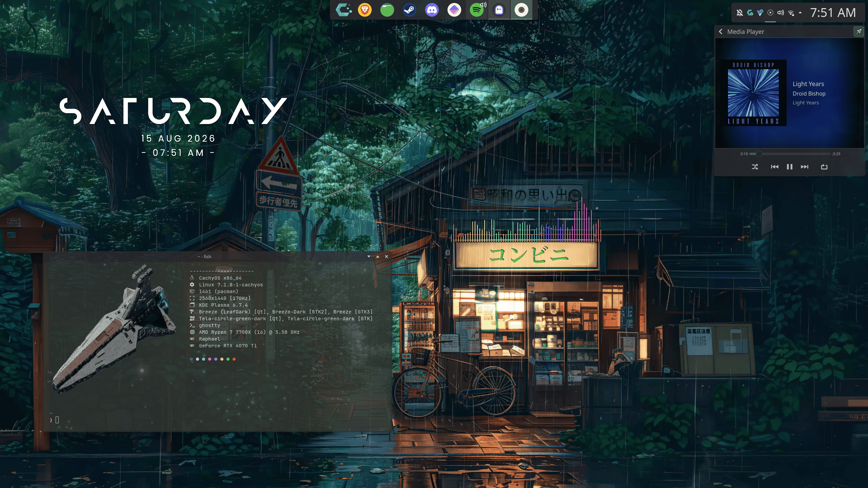This screenshot has width=868, height=488.
Task: Click the 7:51 AM panel clock
Action: pos(833,13)
